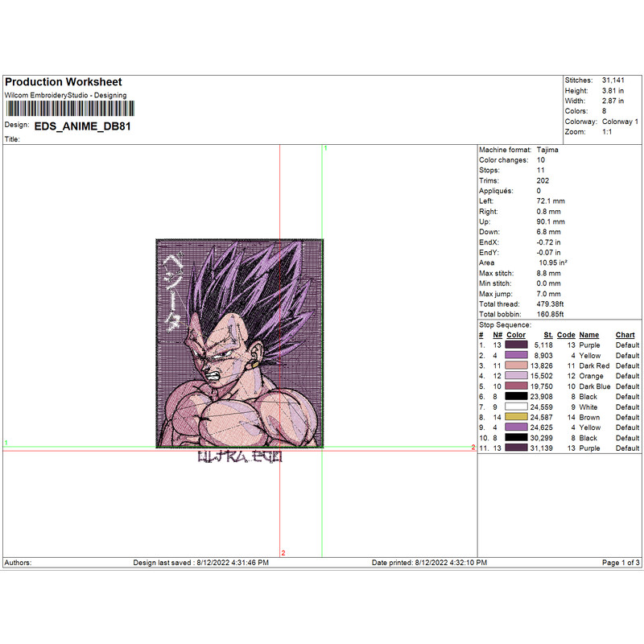The image size is (644, 644).
Task: Click the Purple swatch in stop sequence row 1
Action: (x=515, y=345)
